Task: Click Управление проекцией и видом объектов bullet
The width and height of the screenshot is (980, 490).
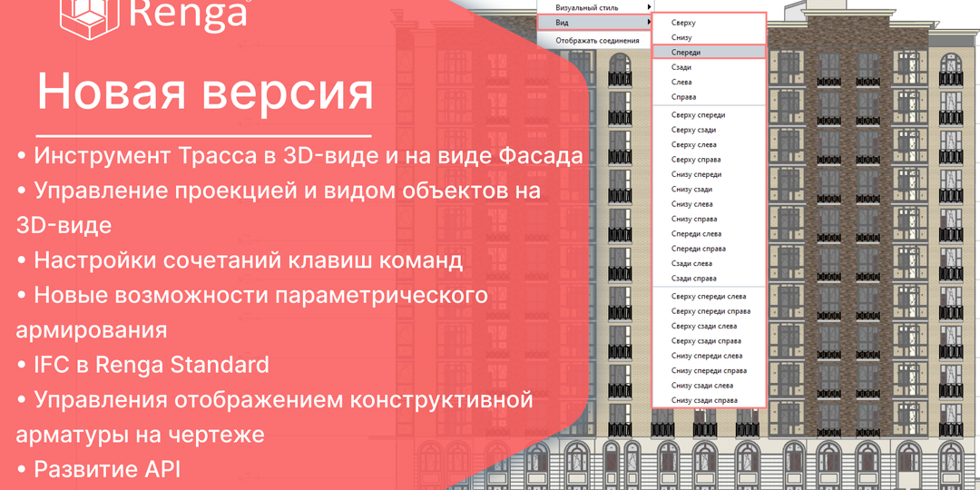Action: [x=279, y=208]
